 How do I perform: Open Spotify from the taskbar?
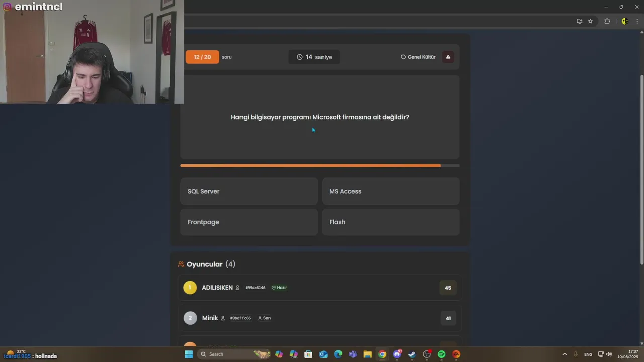pos(441,354)
